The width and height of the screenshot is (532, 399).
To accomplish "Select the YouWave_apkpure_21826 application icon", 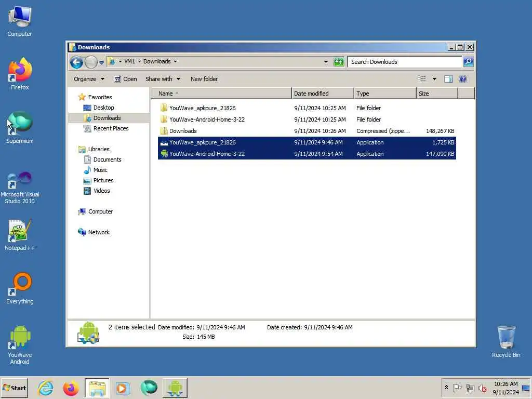I will [164, 142].
